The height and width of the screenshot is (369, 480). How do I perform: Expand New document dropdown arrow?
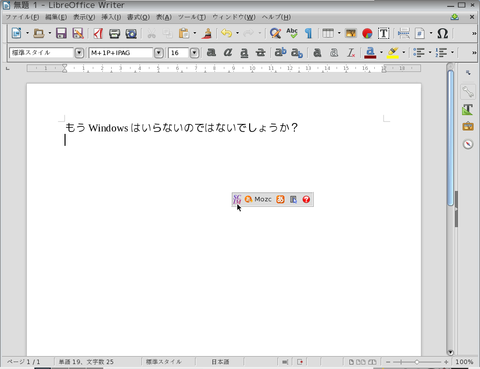pyautogui.click(x=27, y=33)
